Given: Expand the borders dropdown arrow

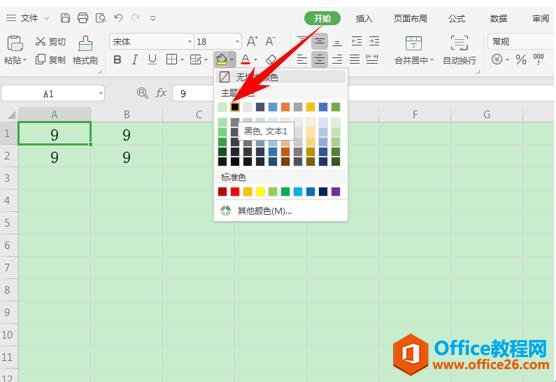Looking at the screenshot, I should coord(182,60).
